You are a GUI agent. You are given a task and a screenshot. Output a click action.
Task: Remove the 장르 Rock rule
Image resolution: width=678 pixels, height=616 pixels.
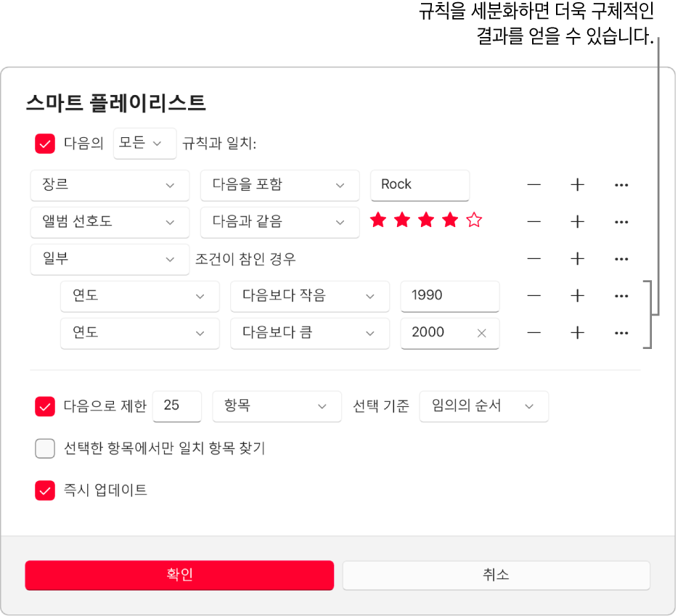point(534,185)
